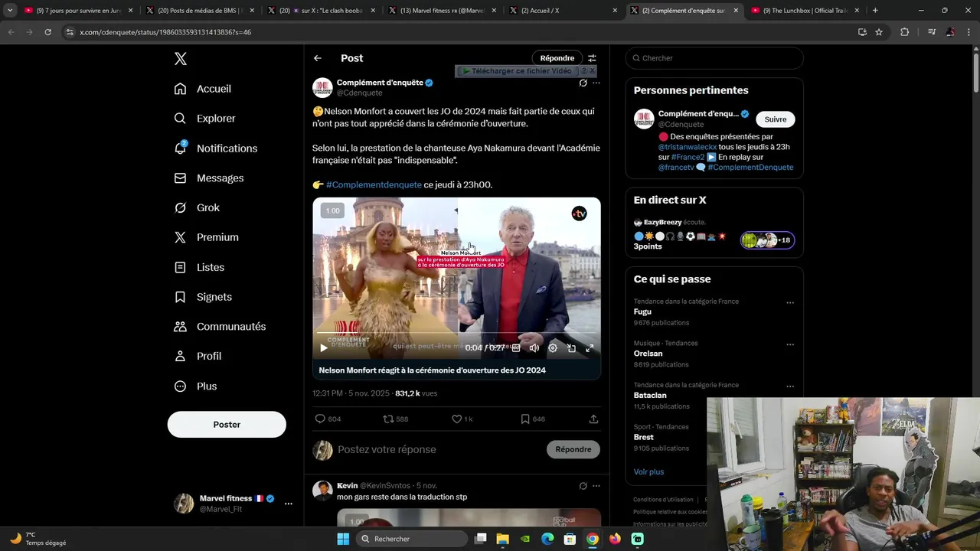
Task: Open @tristanwaleckx mention link
Action: [x=688, y=147]
